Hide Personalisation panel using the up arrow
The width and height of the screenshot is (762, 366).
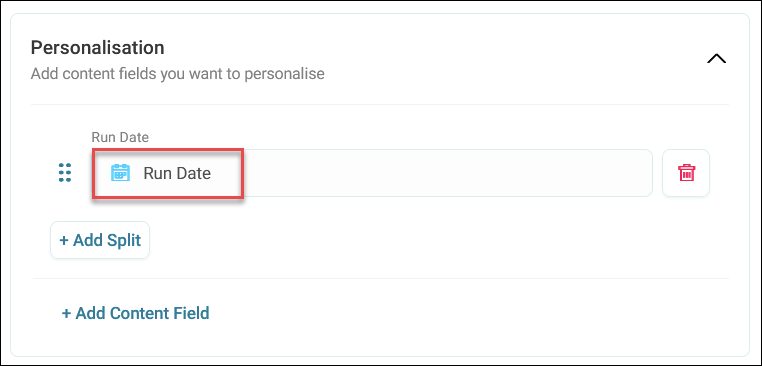tap(716, 59)
